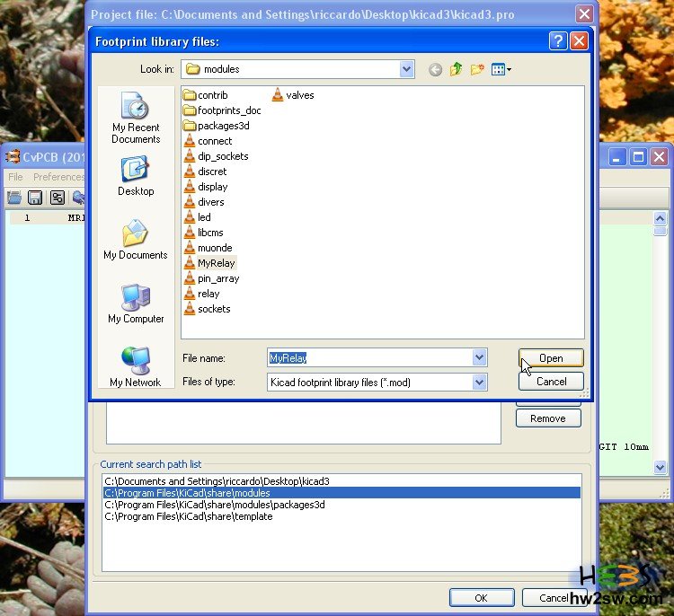Create new folder icon
This screenshot has height=616, width=674.
point(477,69)
